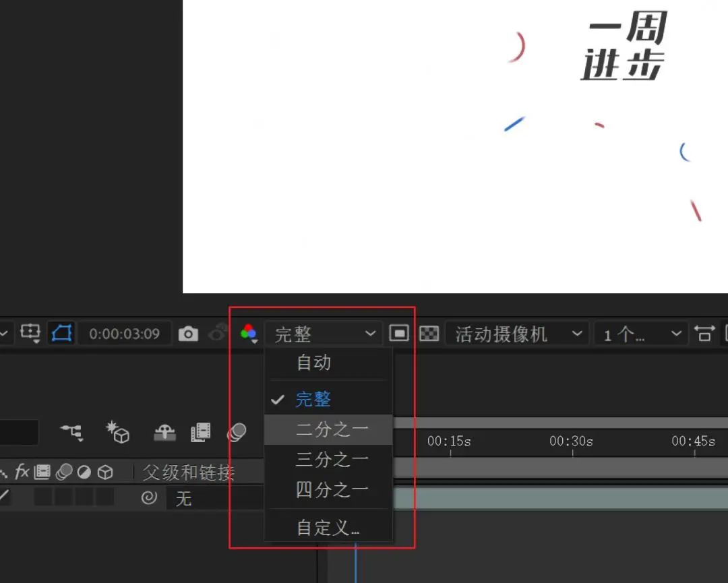The height and width of the screenshot is (583, 728).
Task: Click the checked 完整 resolution entry
Action: pos(313,398)
